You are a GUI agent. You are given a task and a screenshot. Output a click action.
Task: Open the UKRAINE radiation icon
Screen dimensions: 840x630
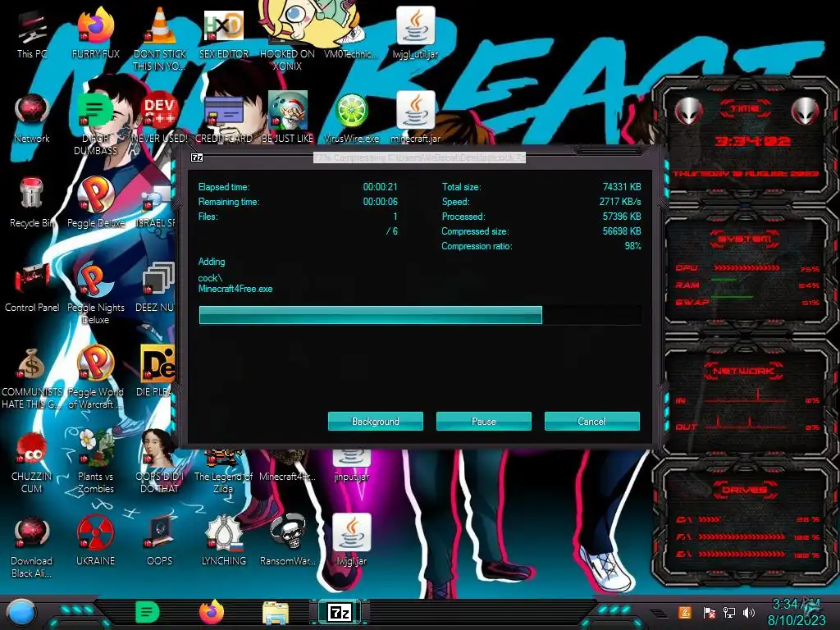[95, 541]
